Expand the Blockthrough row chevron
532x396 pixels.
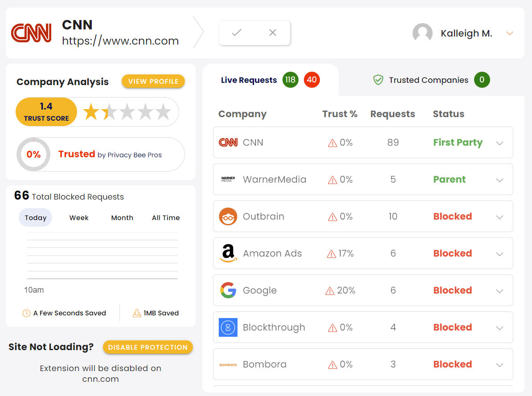coord(499,328)
